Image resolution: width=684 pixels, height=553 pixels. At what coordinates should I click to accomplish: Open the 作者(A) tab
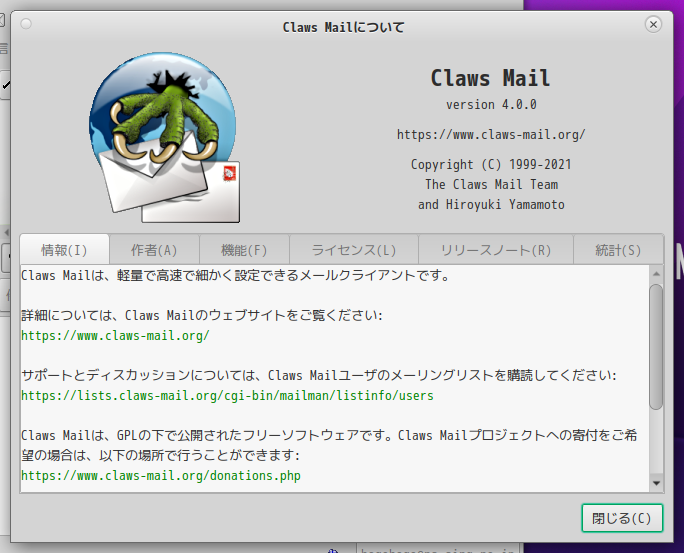click(154, 250)
